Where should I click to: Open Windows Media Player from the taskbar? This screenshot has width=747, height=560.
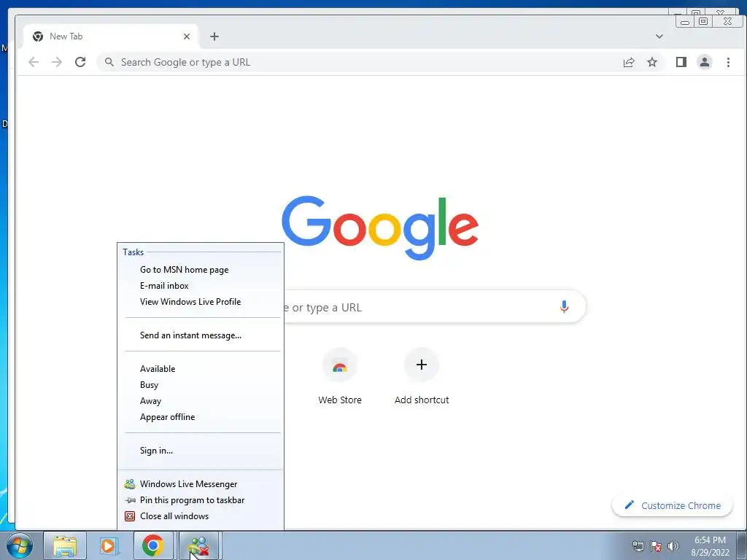[109, 545]
